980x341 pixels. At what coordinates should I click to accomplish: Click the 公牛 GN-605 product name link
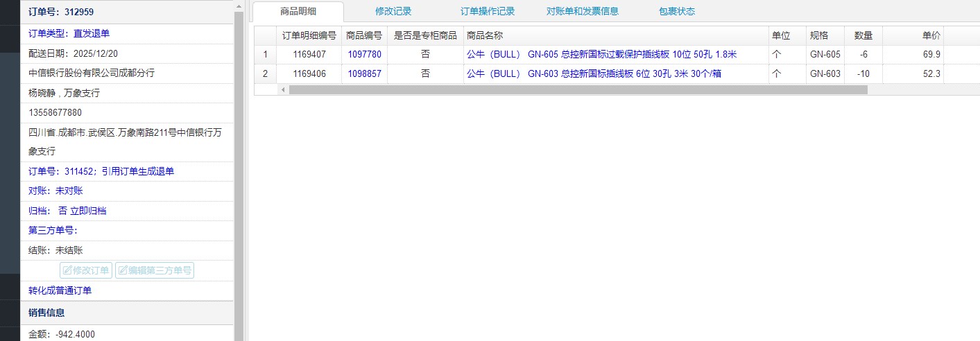tap(601, 54)
